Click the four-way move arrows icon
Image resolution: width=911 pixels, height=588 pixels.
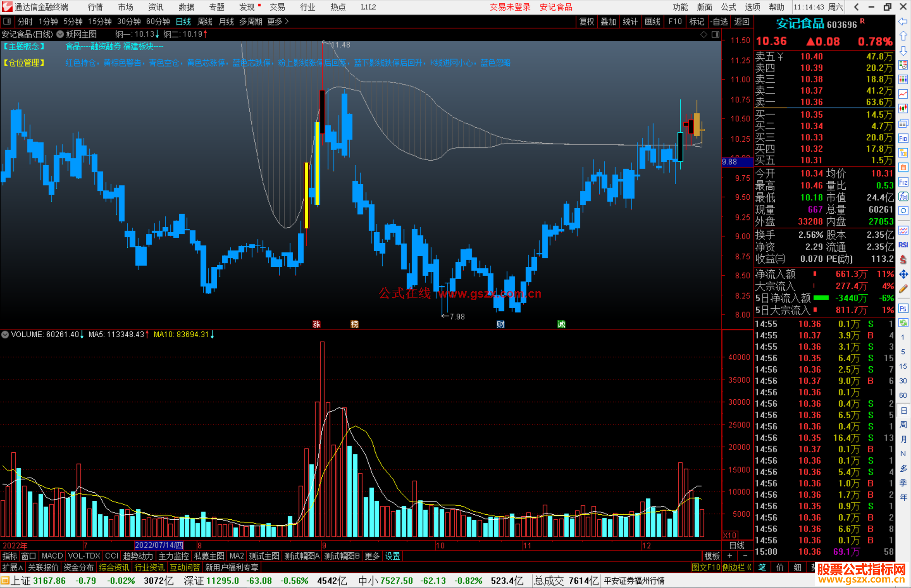click(x=903, y=274)
